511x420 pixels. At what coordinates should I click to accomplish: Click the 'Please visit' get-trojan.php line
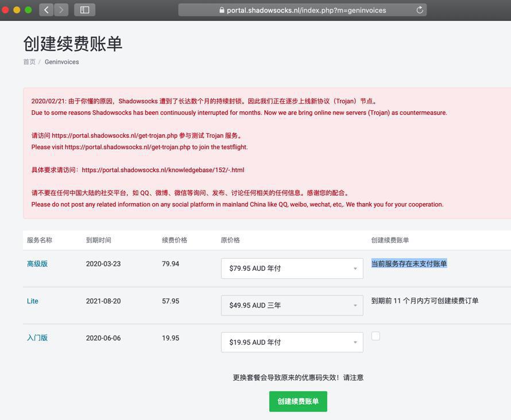pos(140,147)
